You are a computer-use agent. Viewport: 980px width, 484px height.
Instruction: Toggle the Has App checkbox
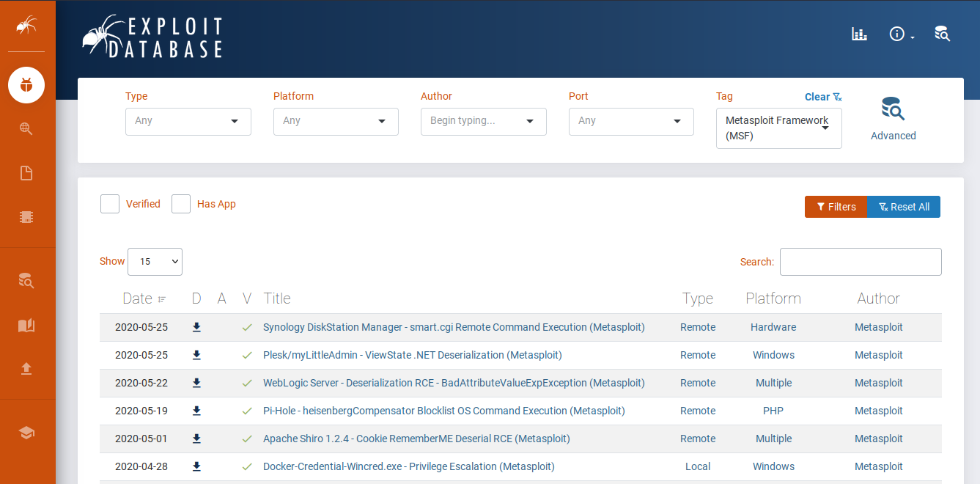[181, 204]
